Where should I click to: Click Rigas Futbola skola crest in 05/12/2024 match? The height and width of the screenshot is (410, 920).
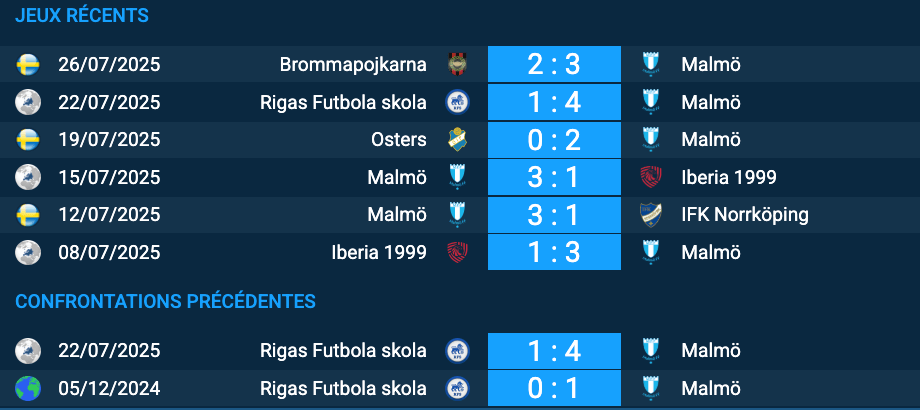pyautogui.click(x=458, y=387)
